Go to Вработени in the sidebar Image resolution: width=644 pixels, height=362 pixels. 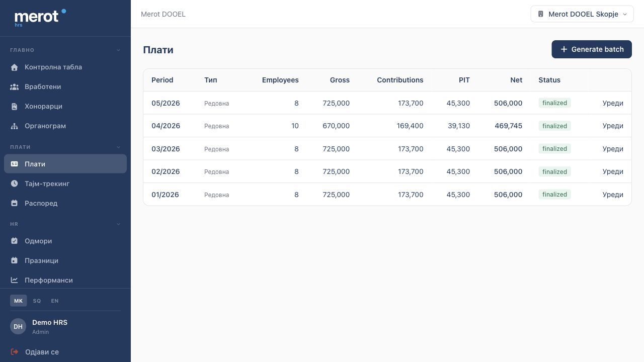65,87
